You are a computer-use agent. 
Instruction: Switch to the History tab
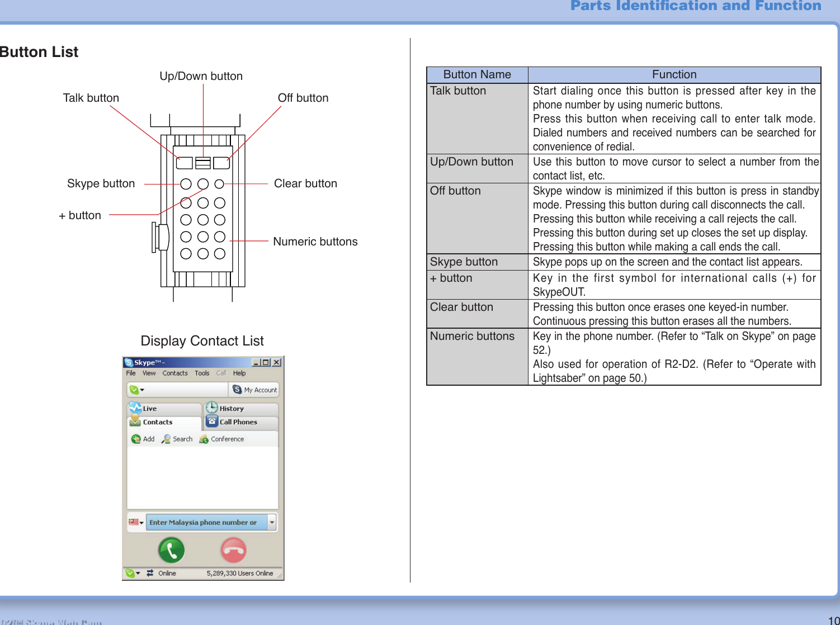241,409
